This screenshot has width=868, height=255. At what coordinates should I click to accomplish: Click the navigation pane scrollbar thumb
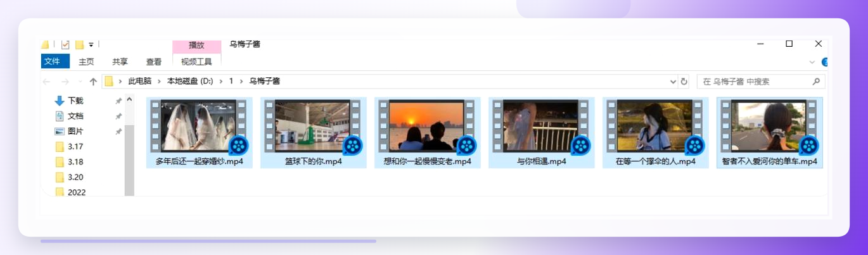pos(129,160)
